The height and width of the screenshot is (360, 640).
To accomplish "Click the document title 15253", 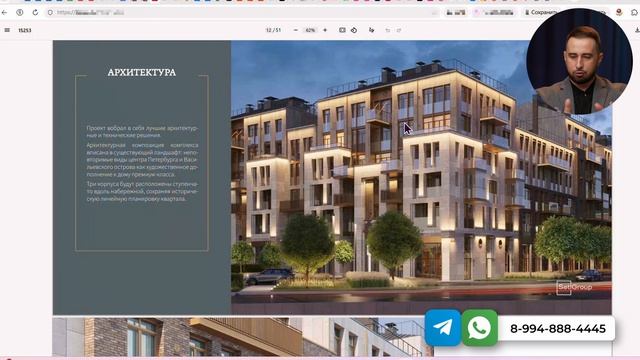I will pyautogui.click(x=25, y=30).
